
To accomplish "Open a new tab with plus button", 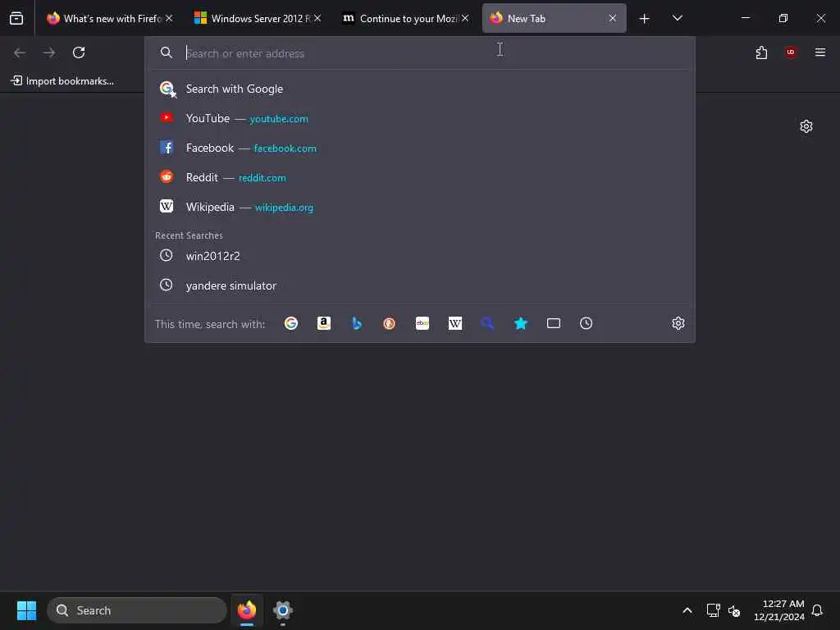I will point(645,19).
